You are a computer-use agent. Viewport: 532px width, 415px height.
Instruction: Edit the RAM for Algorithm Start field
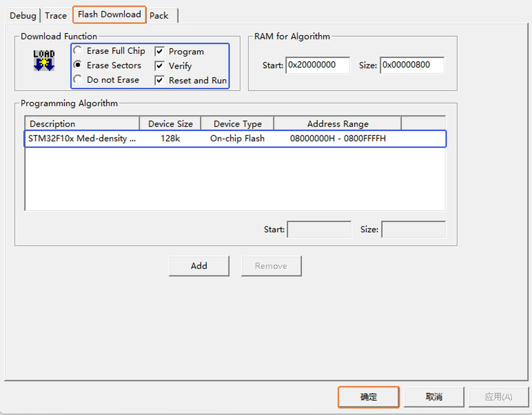tap(318, 65)
